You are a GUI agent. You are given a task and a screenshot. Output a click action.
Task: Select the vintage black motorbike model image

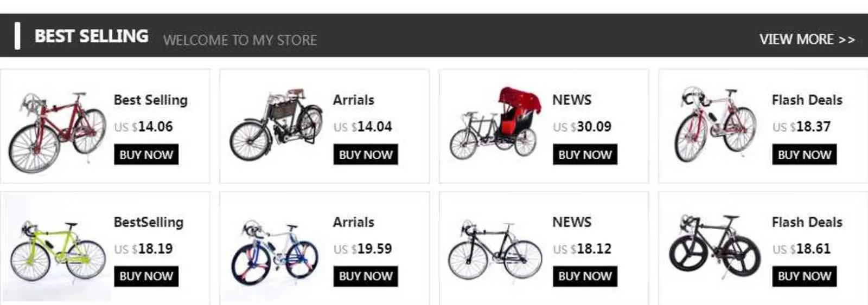[276, 125]
